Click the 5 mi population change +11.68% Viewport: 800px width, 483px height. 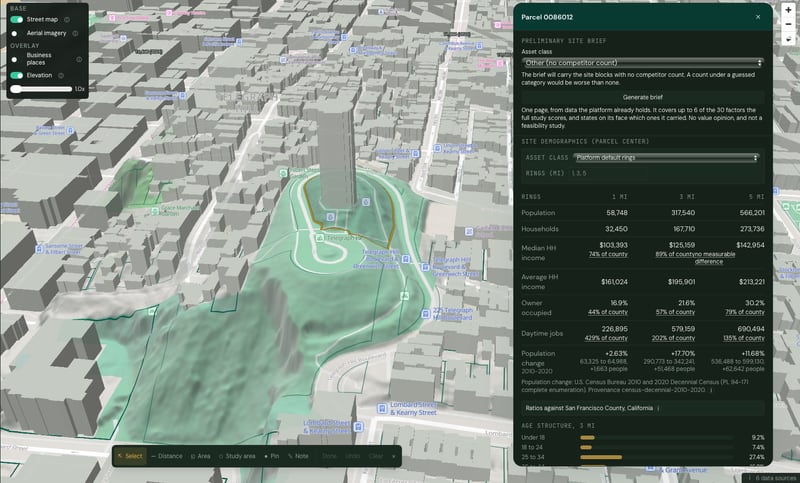tap(752, 353)
